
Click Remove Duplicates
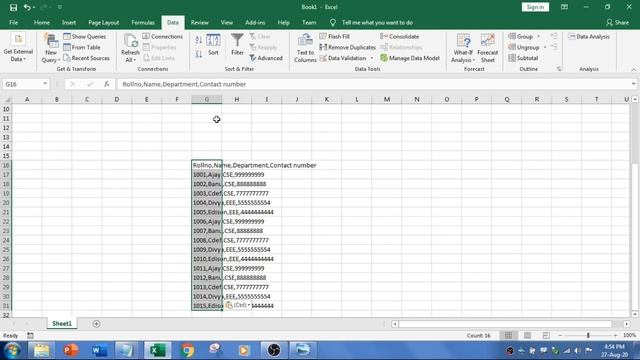coord(347,47)
